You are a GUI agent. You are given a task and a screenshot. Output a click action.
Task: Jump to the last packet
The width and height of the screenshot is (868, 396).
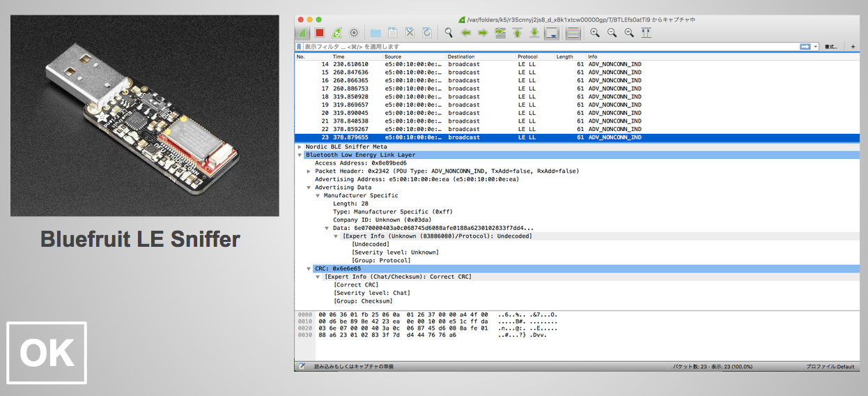point(534,33)
